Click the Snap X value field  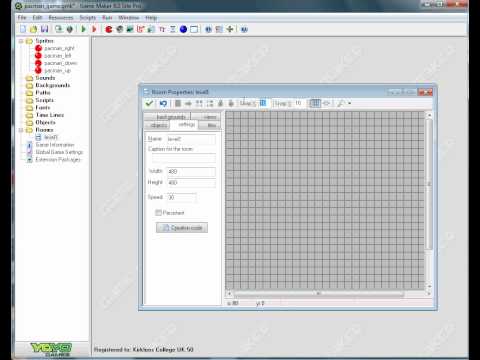263,103
